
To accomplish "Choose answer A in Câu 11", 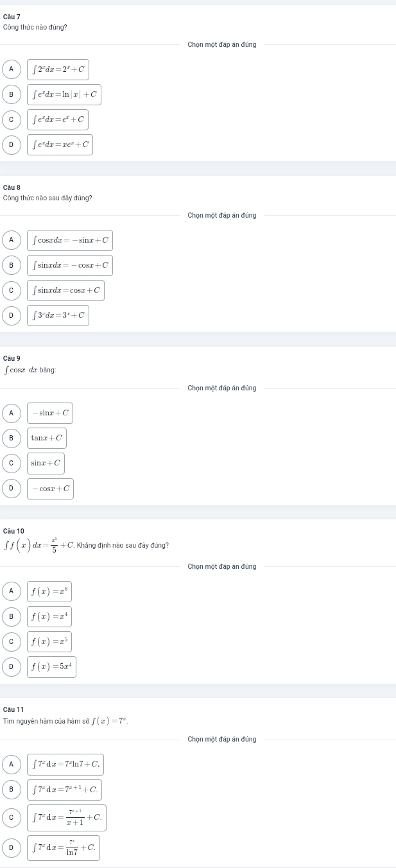I will click(11, 764).
